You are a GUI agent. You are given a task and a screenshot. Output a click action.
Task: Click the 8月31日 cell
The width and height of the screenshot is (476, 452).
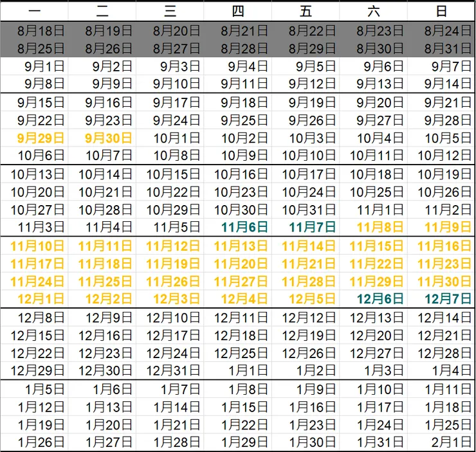pos(441,48)
